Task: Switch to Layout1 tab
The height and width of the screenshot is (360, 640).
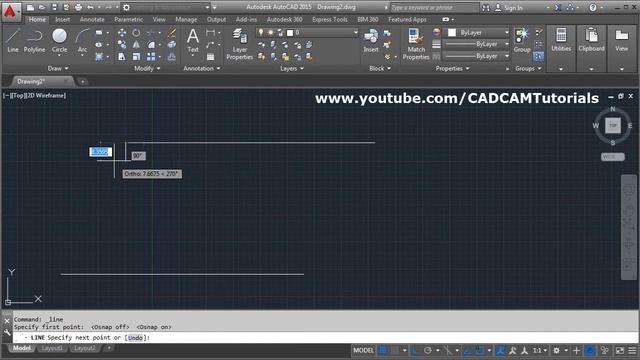Action: [53, 348]
